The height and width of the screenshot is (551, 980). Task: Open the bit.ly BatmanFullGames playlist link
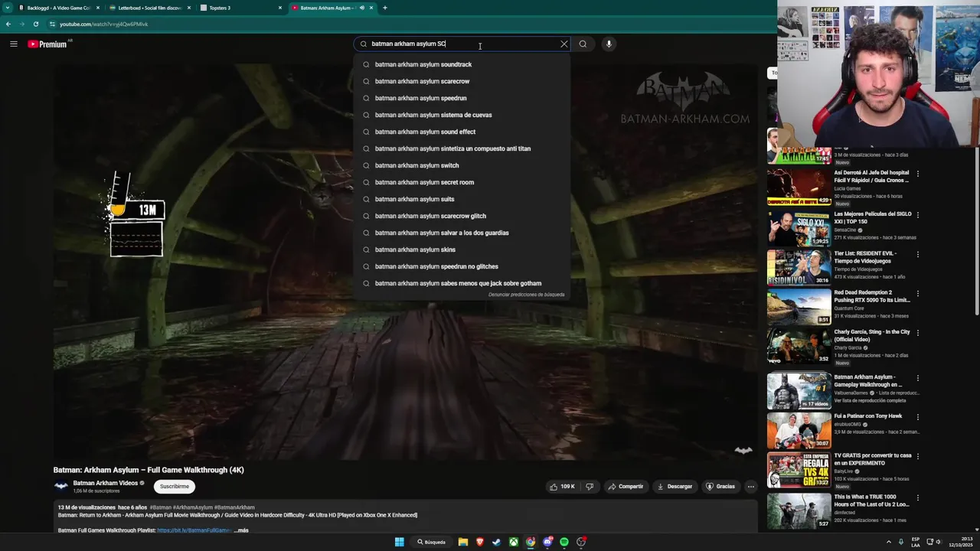tap(194, 530)
